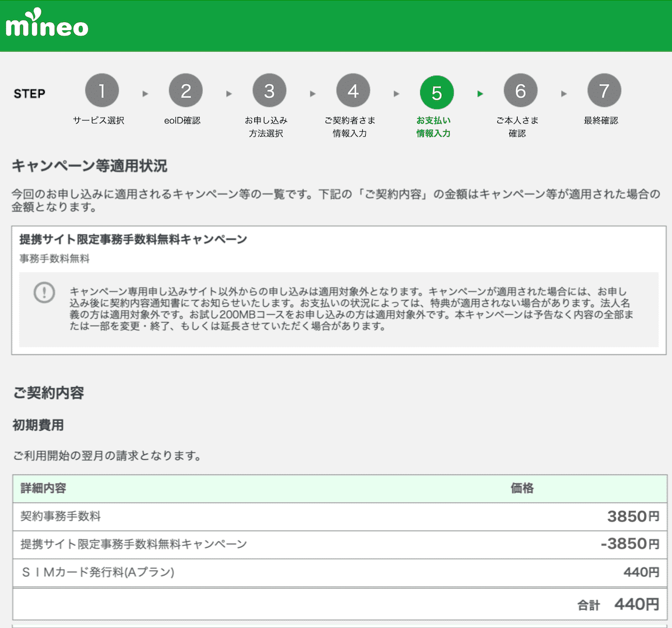Click the eoID確認 step label

click(182, 120)
